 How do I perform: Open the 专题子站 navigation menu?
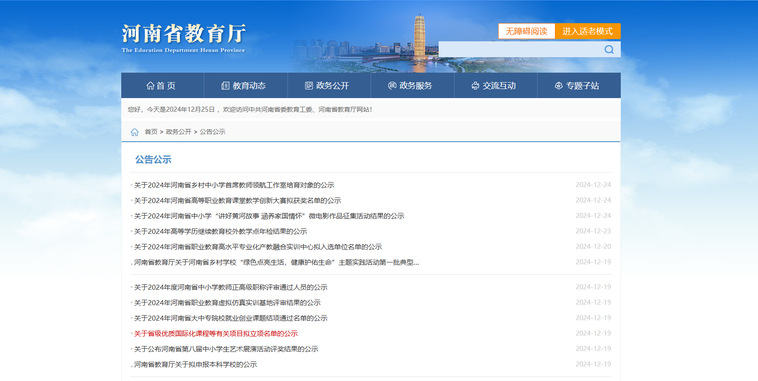click(x=579, y=86)
